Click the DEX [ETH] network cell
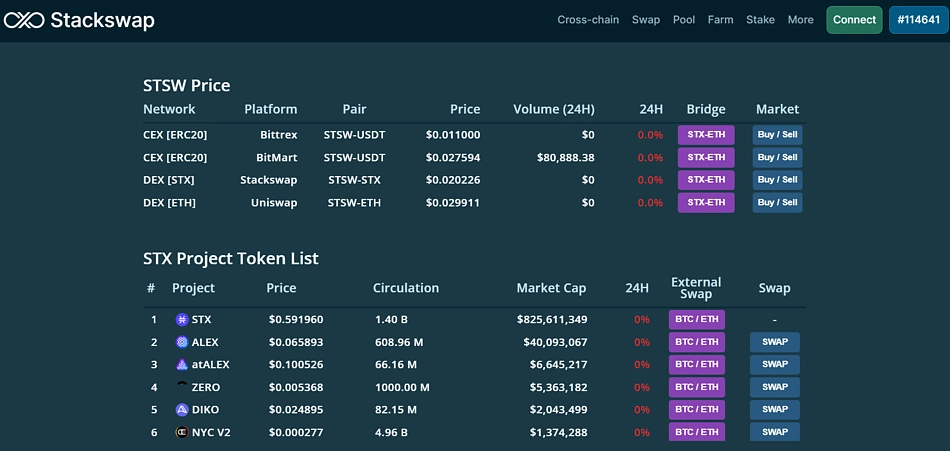950x451 pixels. coord(169,202)
